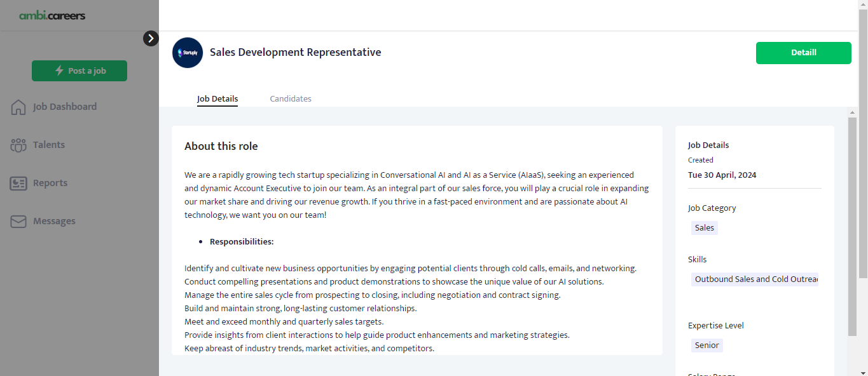Open the Reports menu item
This screenshot has width=868, height=376.
coord(50,183)
